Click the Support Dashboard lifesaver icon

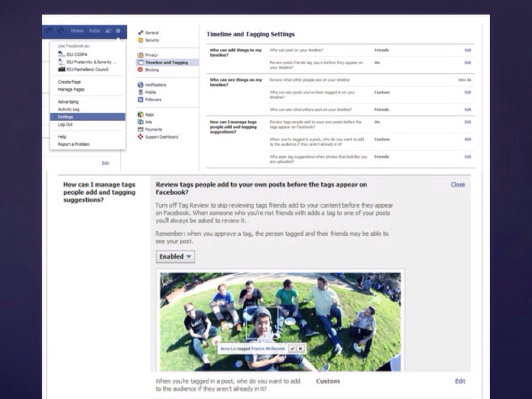pyautogui.click(x=140, y=137)
